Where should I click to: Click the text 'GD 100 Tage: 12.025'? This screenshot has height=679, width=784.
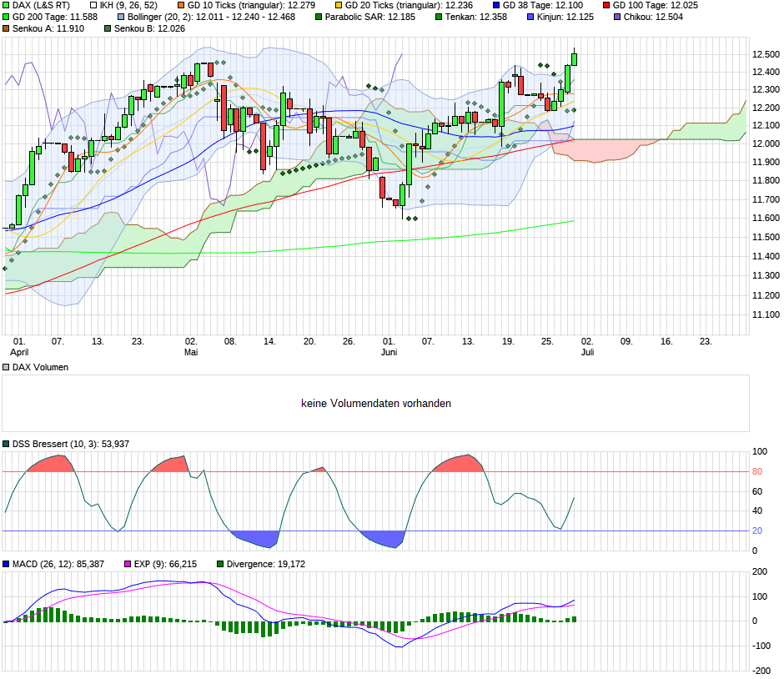click(656, 6)
